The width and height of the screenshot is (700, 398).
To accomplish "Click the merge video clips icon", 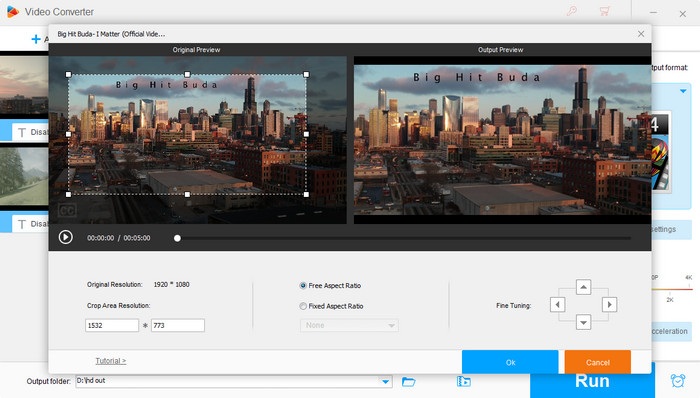I will pyautogui.click(x=463, y=381).
